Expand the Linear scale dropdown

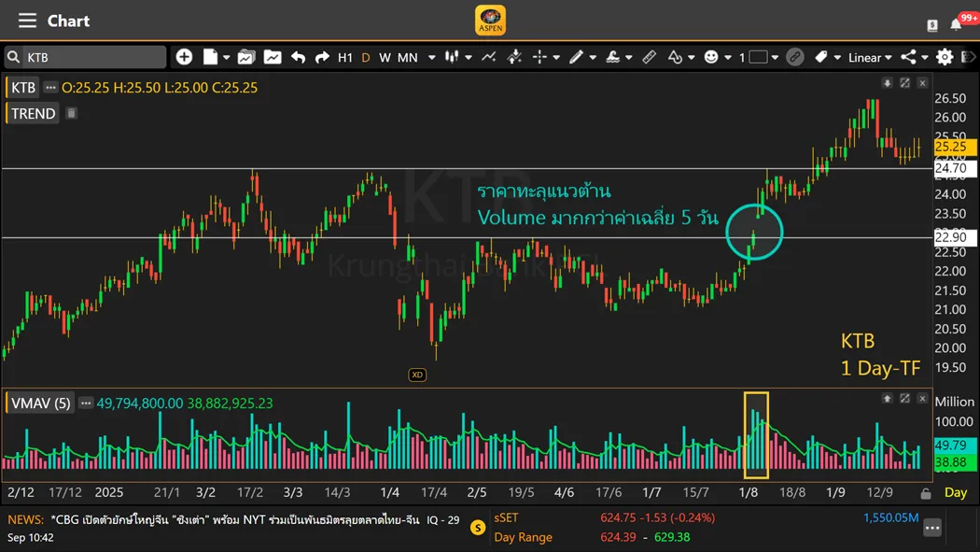click(x=870, y=57)
